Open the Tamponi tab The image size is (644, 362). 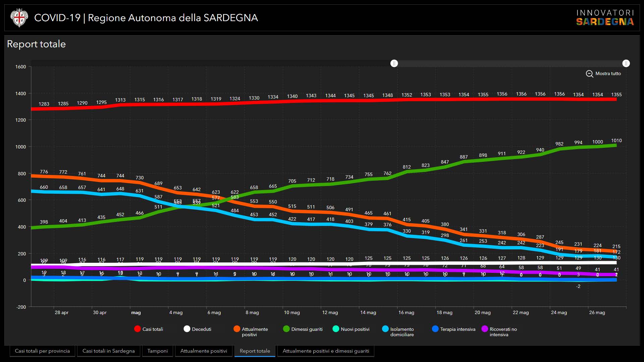pyautogui.click(x=157, y=351)
